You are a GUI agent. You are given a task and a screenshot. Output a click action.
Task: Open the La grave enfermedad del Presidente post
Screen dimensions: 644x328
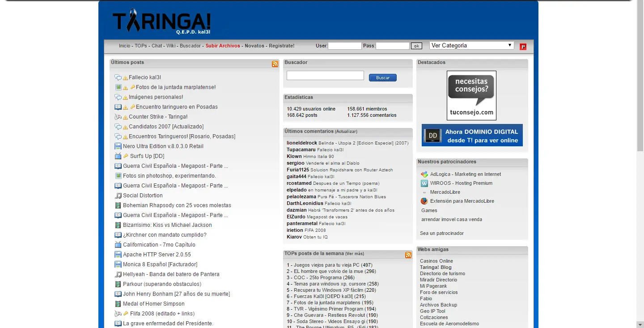click(168, 324)
